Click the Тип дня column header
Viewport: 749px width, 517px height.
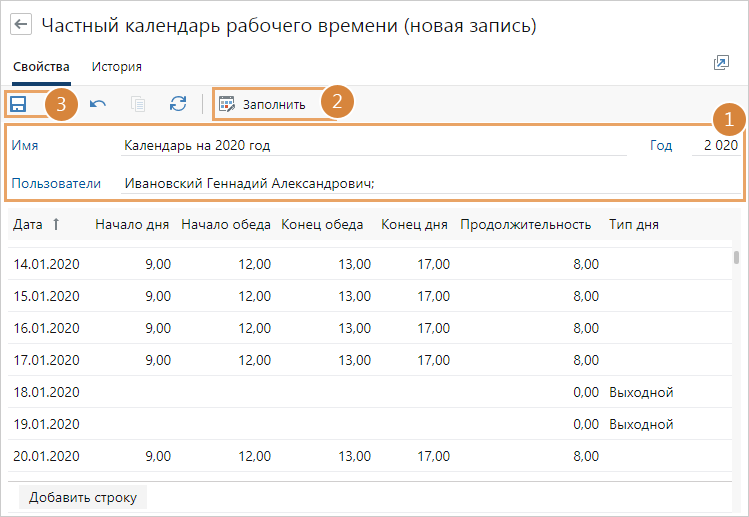633,225
